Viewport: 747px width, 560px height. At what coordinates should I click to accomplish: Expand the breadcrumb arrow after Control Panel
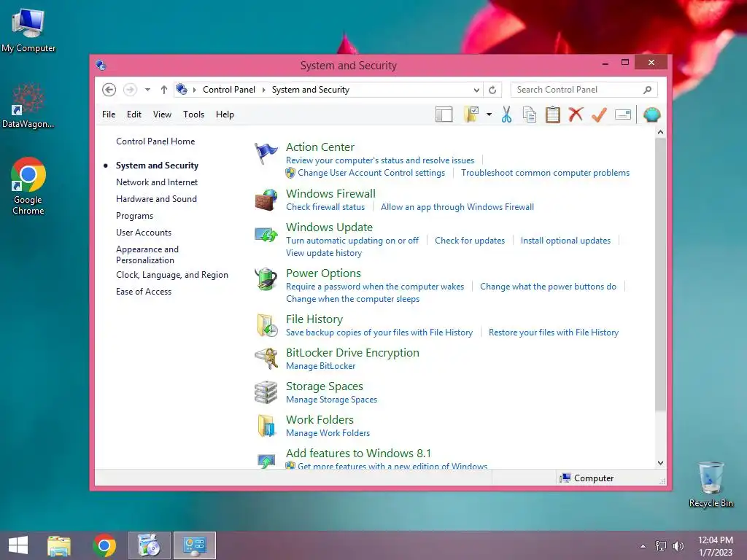[x=263, y=90]
